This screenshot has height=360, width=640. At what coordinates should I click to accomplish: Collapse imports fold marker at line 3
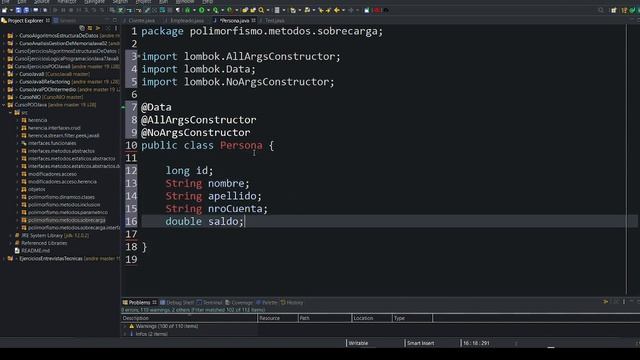[x=139, y=56]
